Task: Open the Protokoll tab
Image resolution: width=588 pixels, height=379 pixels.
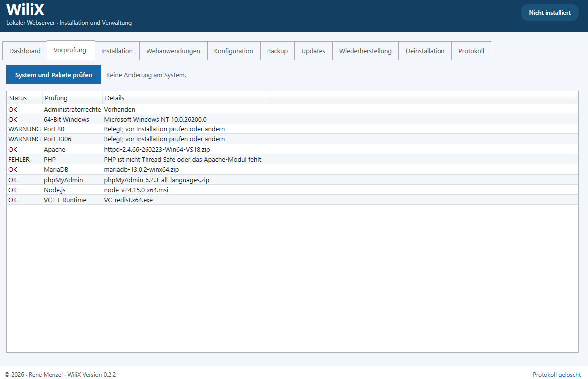Action: pyautogui.click(x=471, y=51)
